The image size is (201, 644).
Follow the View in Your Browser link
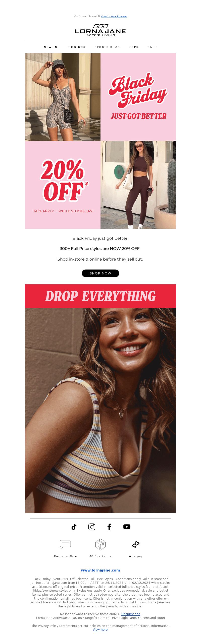tap(114, 17)
